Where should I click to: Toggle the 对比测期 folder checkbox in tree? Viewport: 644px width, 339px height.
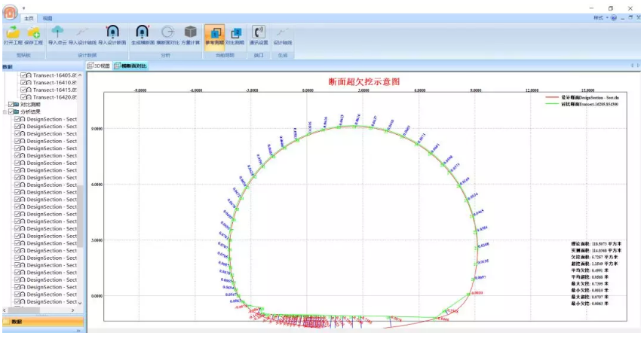[x=11, y=105]
